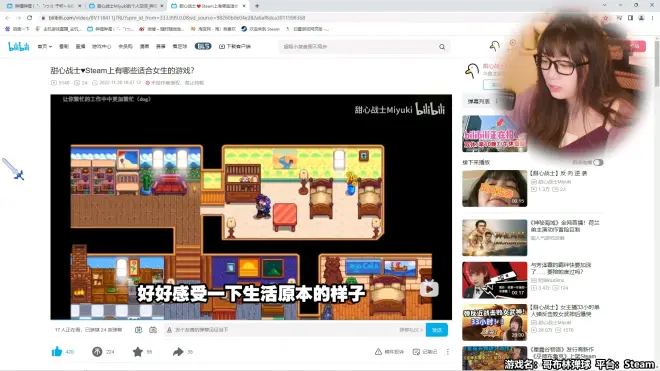Open the 反向泛录 recommended video thumbnail
Screen dimensions: 660x371
(x=495, y=188)
